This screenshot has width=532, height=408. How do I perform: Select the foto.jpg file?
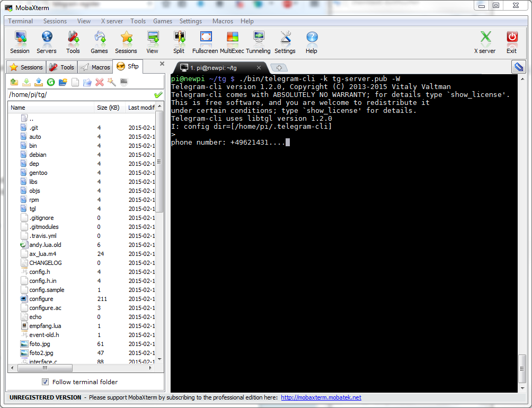[x=40, y=344]
